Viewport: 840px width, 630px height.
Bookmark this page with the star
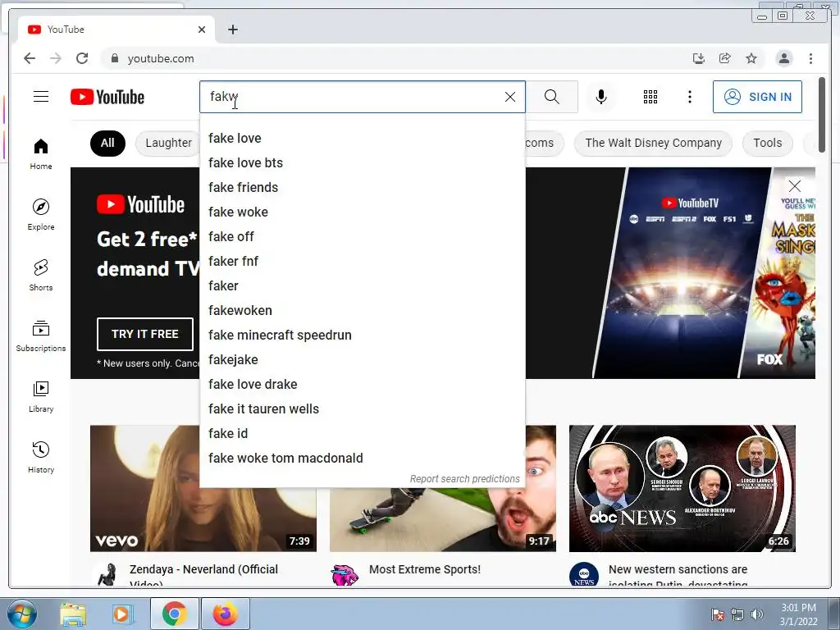tap(751, 58)
